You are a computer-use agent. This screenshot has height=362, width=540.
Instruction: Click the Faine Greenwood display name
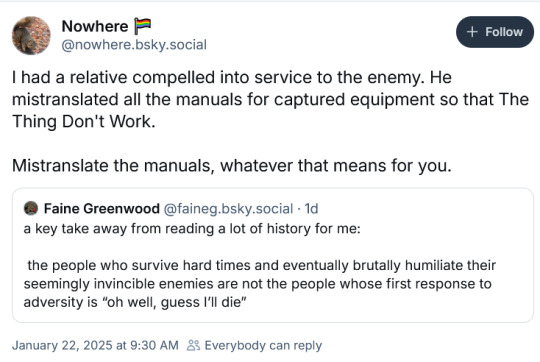coord(102,208)
